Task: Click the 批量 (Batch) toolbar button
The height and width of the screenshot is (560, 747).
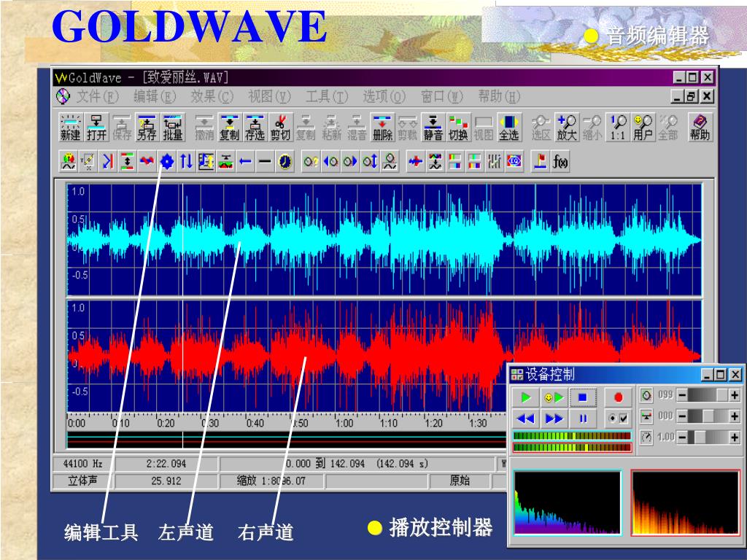Action: pyautogui.click(x=172, y=127)
